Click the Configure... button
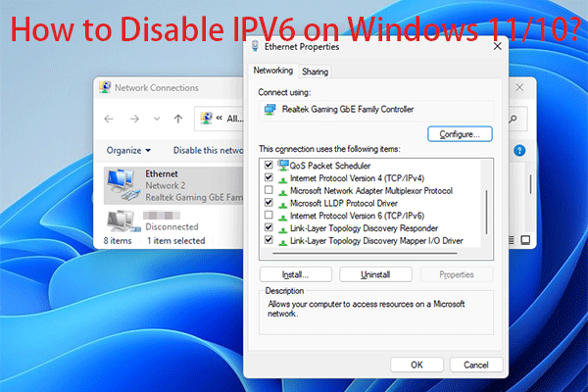Screen dimensions: 588x392 pyautogui.click(x=460, y=134)
